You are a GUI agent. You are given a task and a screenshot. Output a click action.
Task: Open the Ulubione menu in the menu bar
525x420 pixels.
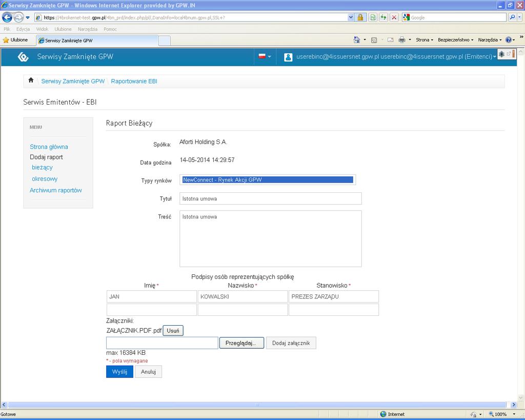[63, 29]
